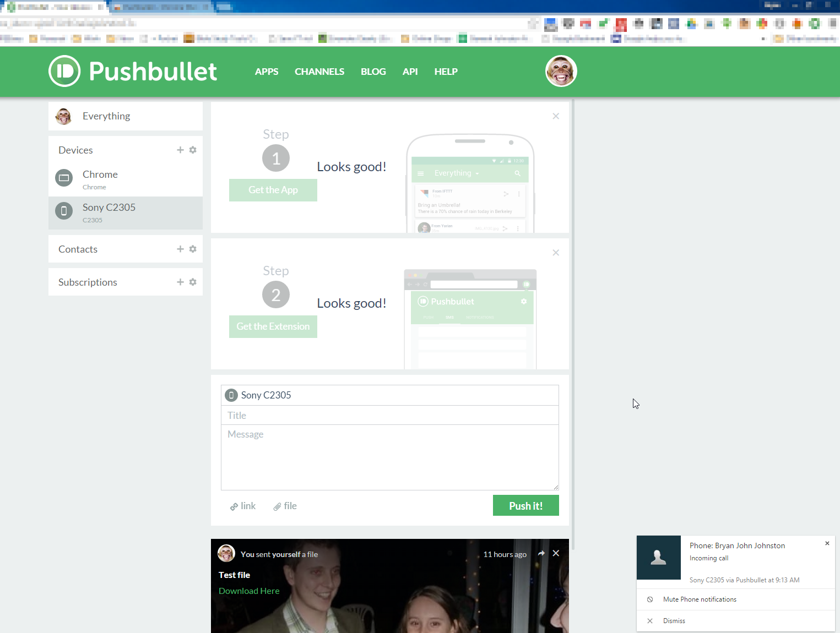Mute Phone notifications in popup
The width and height of the screenshot is (840, 633).
[x=736, y=599]
